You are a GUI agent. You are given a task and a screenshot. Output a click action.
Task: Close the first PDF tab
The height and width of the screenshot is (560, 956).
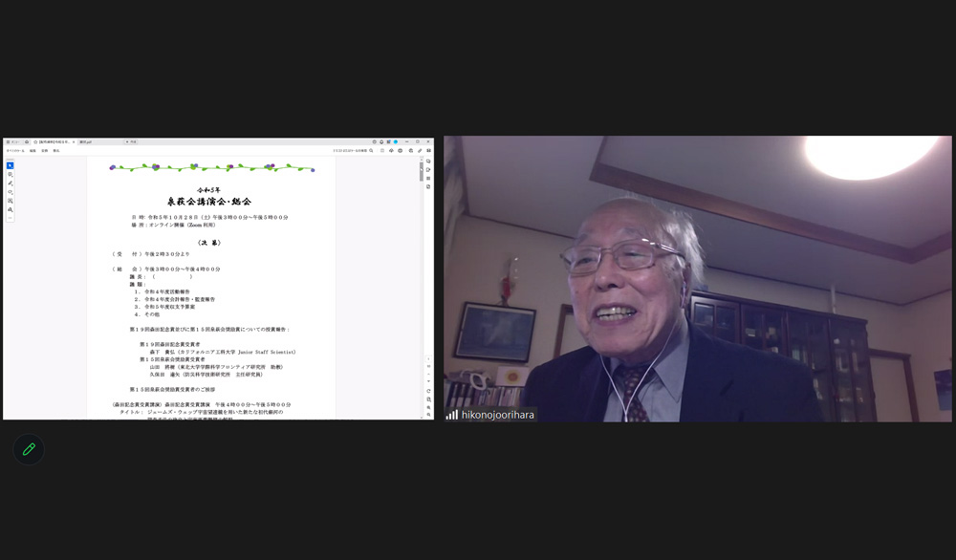click(x=74, y=142)
